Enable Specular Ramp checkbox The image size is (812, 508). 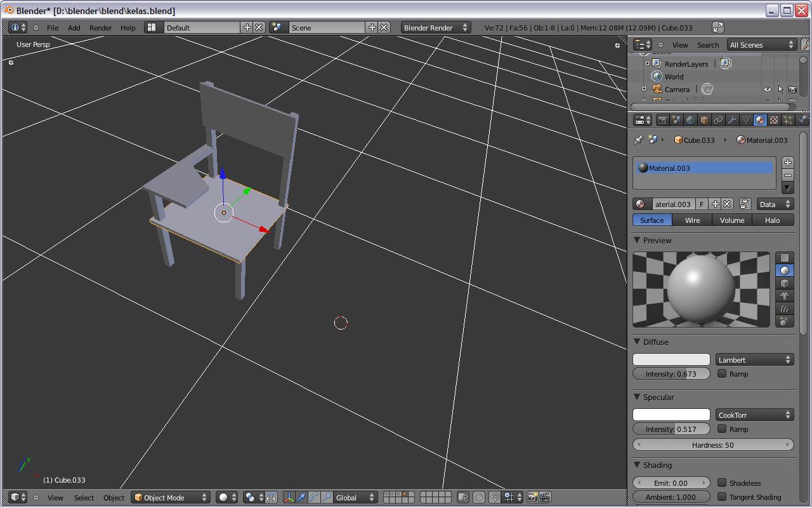(722, 429)
